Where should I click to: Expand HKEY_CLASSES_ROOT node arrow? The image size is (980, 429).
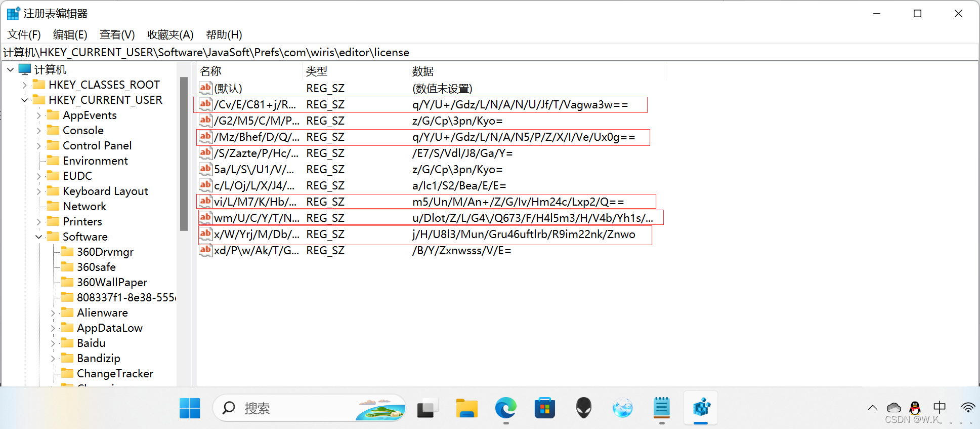[x=24, y=85]
